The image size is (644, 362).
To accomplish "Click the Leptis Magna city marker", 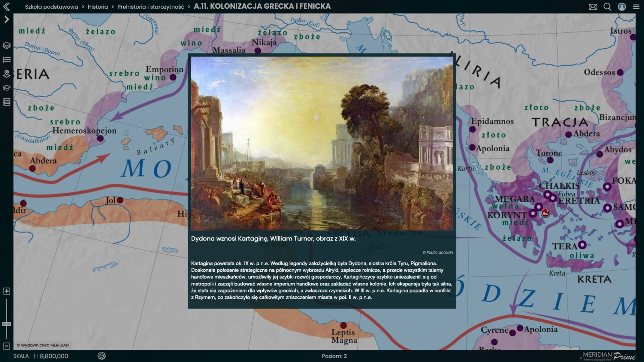I will [x=343, y=325].
